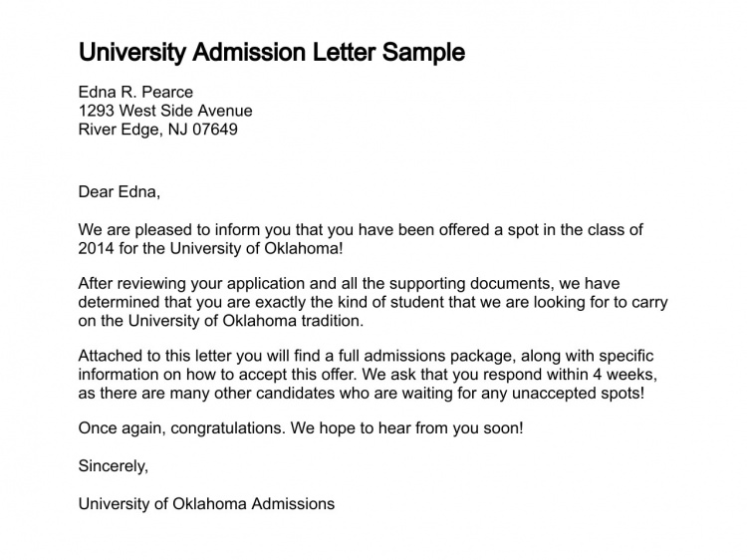The width and height of the screenshot is (747, 560).
Task: Click the word 'pleased' in first paragraph
Action: tap(163, 230)
